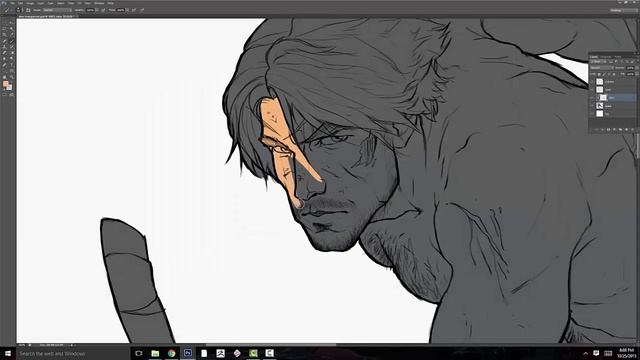The width and height of the screenshot is (640, 360).
Task: Create new adjustment layer
Action: pyautogui.click(x=614, y=129)
